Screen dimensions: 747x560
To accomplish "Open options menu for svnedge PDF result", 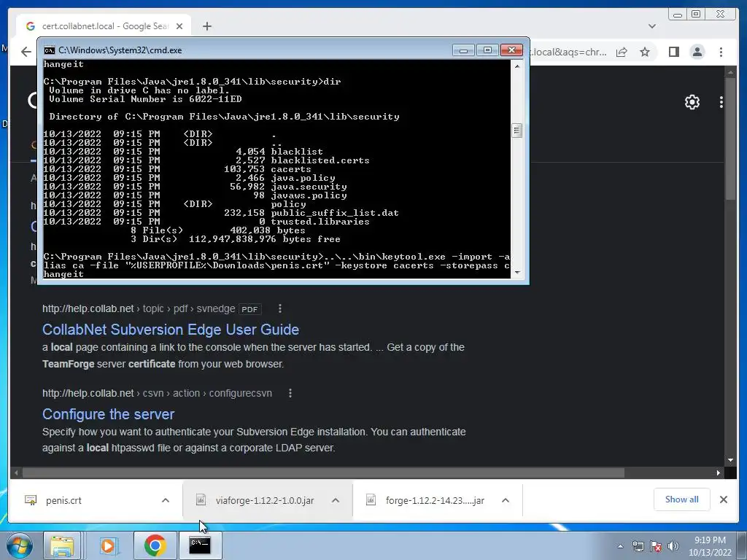I will tap(280, 308).
